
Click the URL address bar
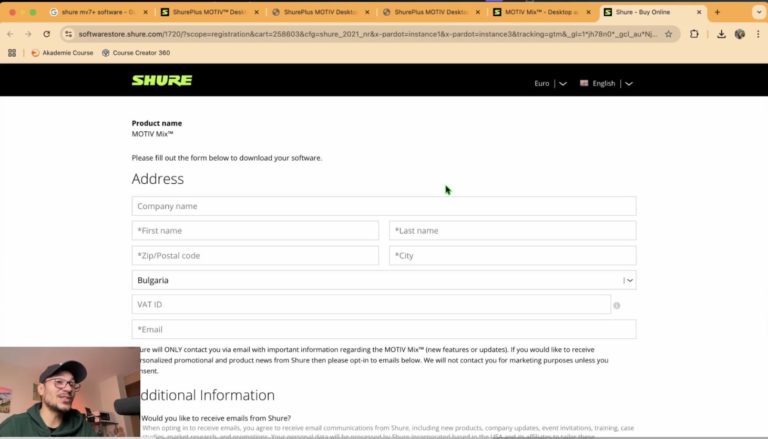[x=367, y=34]
